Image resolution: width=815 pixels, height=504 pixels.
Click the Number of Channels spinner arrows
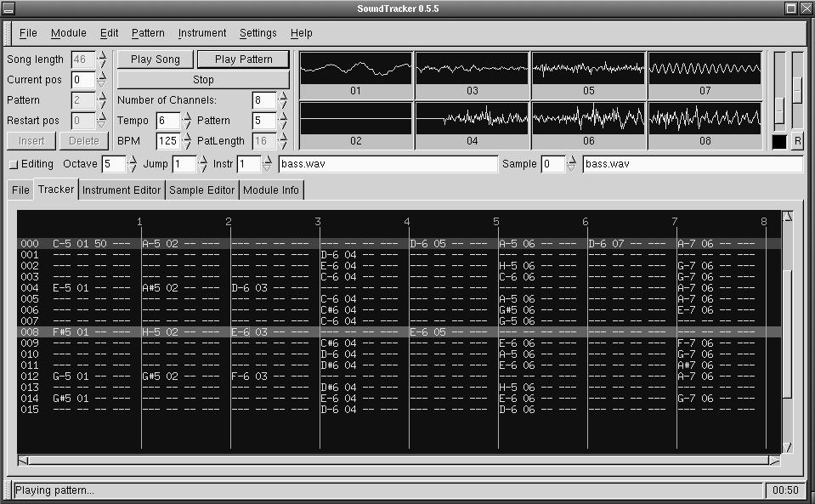coord(283,100)
